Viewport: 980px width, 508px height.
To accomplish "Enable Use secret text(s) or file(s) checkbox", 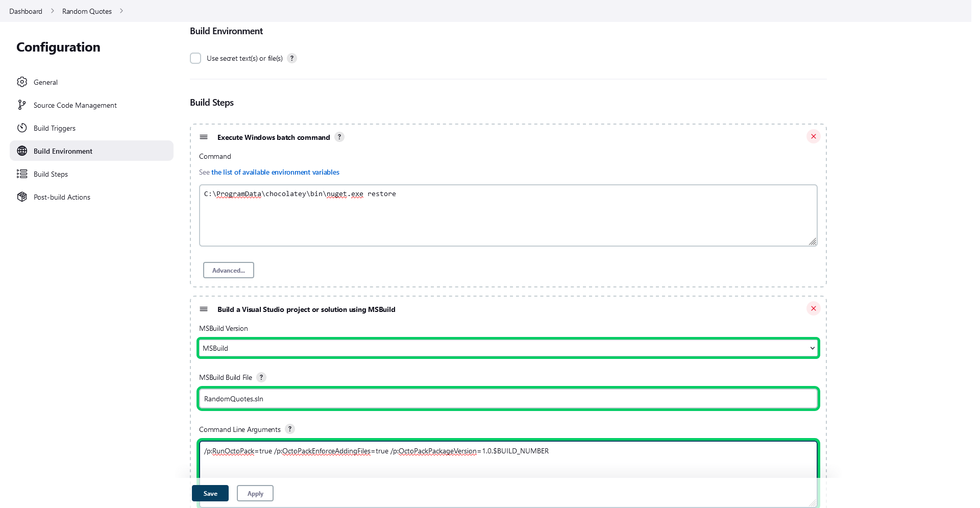I will [195, 58].
